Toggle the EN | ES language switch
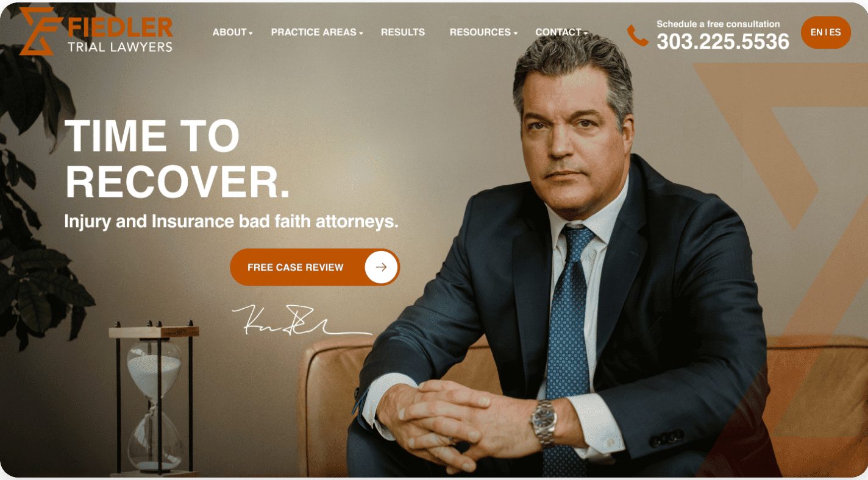The image size is (868, 480). click(x=826, y=33)
